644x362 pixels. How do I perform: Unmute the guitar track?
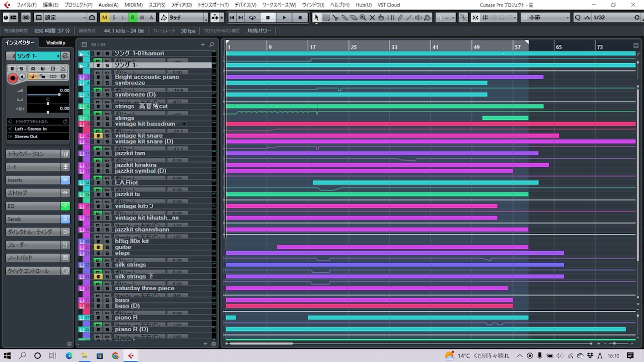point(98,247)
